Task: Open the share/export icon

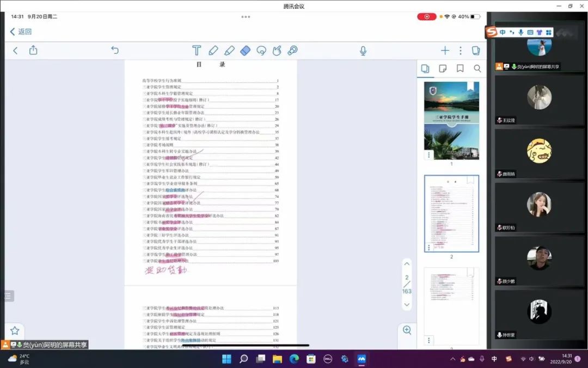Action: point(33,50)
